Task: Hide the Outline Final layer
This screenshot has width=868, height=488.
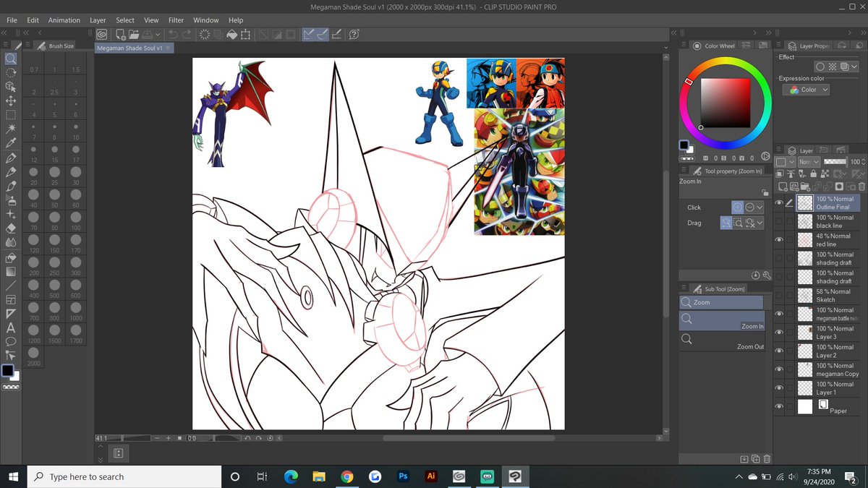Action: (x=780, y=202)
